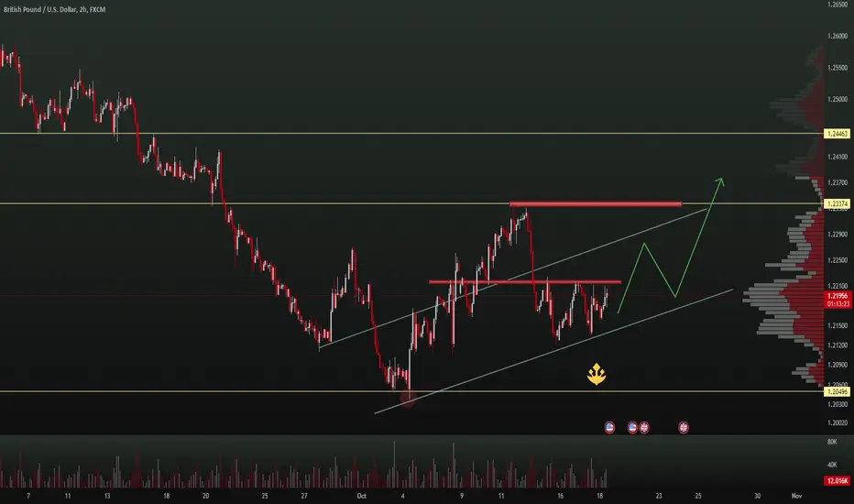Select the 1.23374 price level label

pyautogui.click(x=838, y=203)
